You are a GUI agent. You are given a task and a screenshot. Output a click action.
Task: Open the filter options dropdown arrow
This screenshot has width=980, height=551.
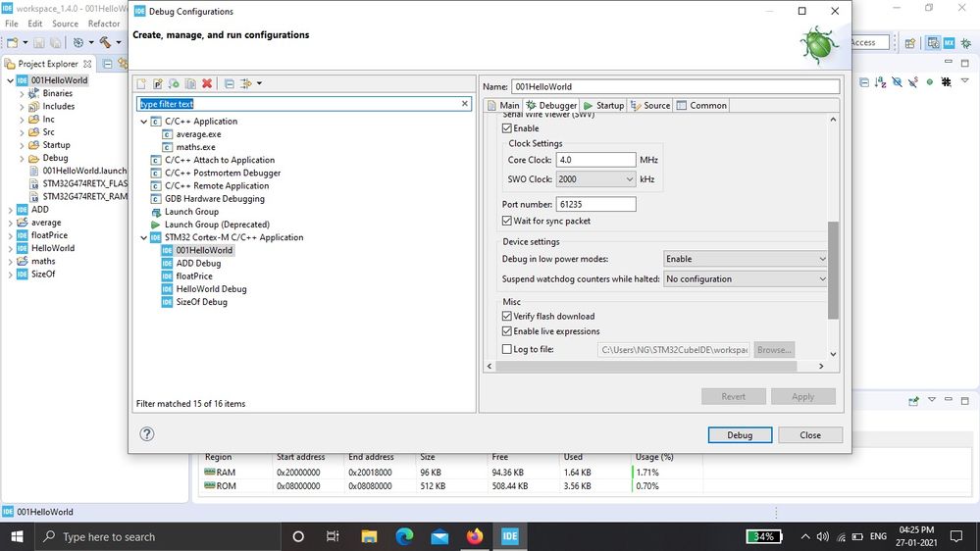click(x=259, y=83)
